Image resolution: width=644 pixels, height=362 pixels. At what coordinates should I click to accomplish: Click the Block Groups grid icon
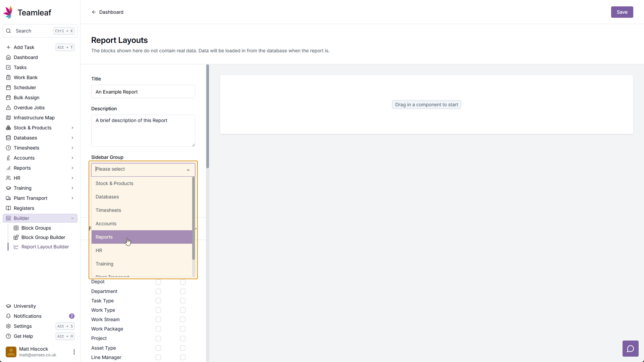click(x=16, y=228)
